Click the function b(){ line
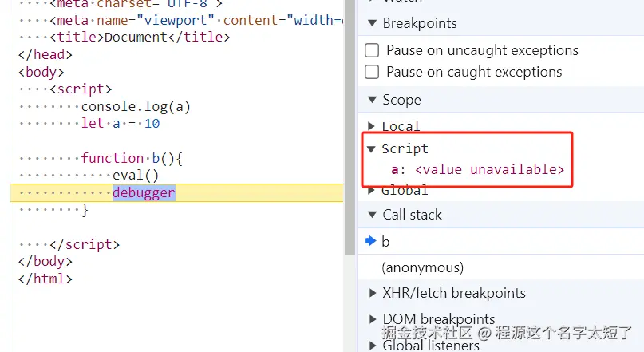 pyautogui.click(x=132, y=158)
